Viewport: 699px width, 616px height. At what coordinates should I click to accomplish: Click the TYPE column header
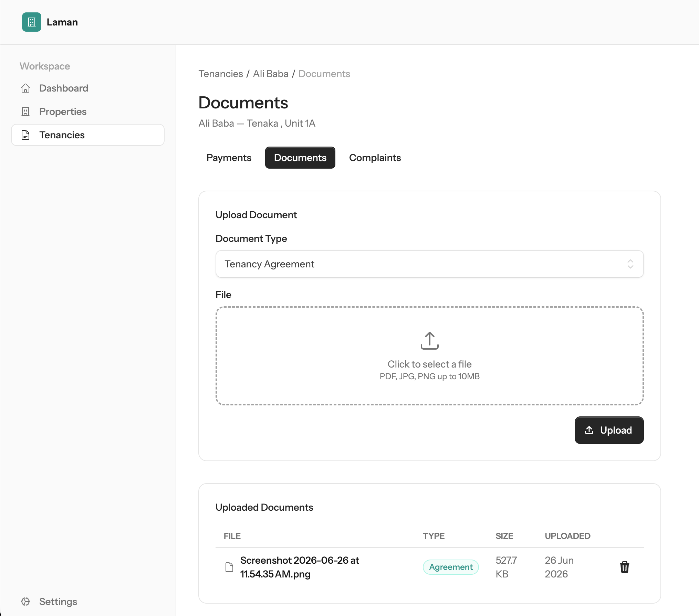(434, 536)
